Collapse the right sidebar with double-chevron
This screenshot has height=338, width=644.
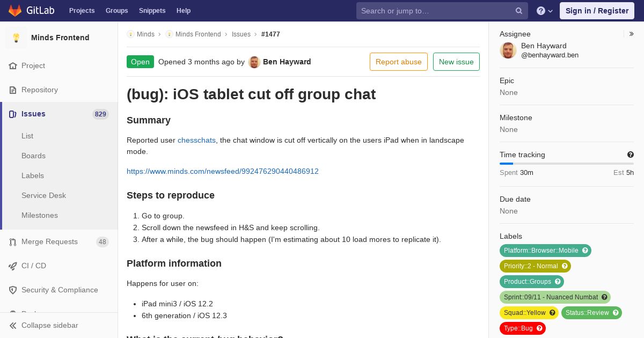631,34
